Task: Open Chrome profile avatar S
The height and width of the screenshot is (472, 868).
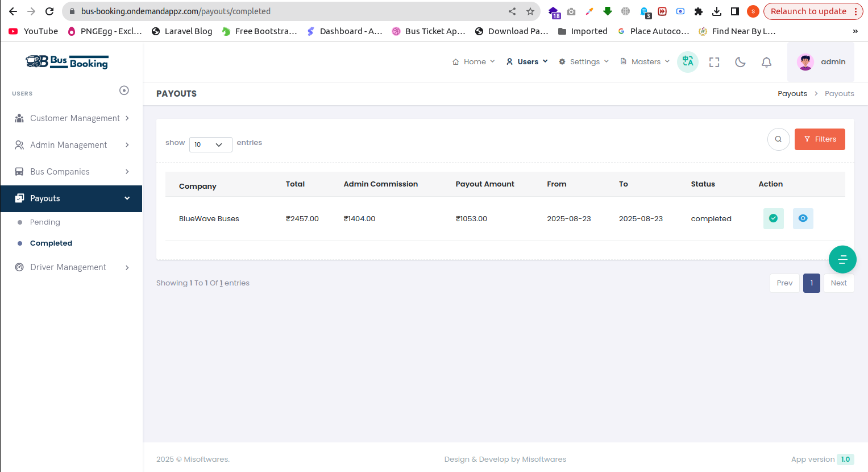Action: [753, 11]
